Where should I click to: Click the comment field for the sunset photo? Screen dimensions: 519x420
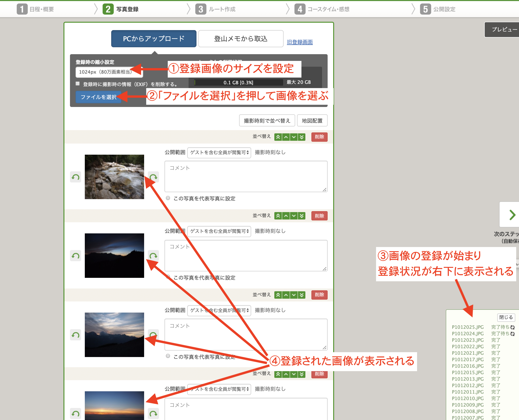246,409
